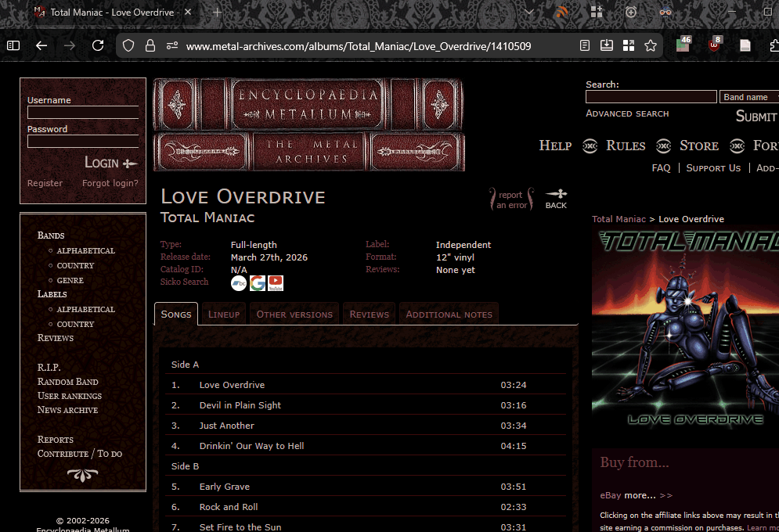Open the Additional notes tab
The height and width of the screenshot is (532, 779).
pyautogui.click(x=449, y=315)
